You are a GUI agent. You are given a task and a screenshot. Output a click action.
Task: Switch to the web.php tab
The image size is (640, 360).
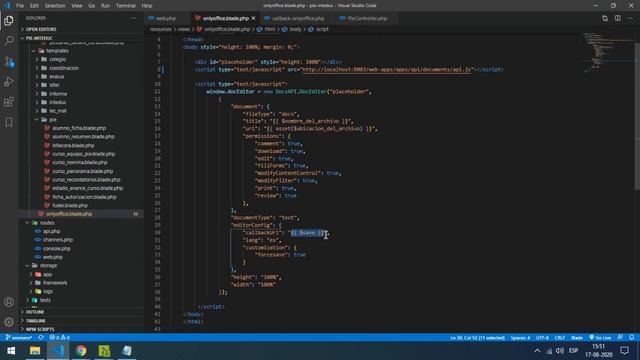click(x=167, y=18)
